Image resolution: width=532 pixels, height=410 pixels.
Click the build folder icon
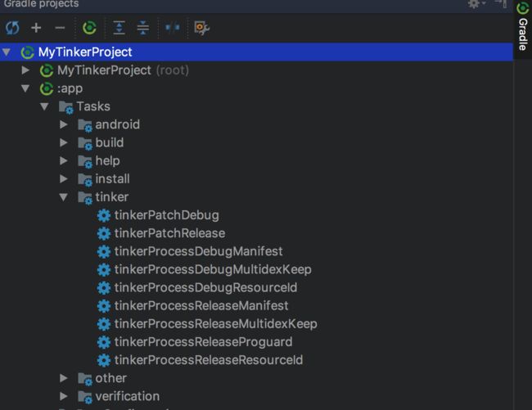(85, 143)
